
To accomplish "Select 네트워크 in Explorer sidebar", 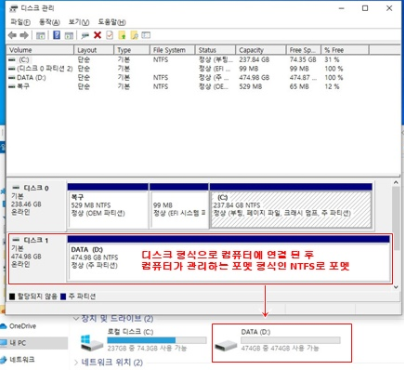I will pyautogui.click(x=22, y=359).
